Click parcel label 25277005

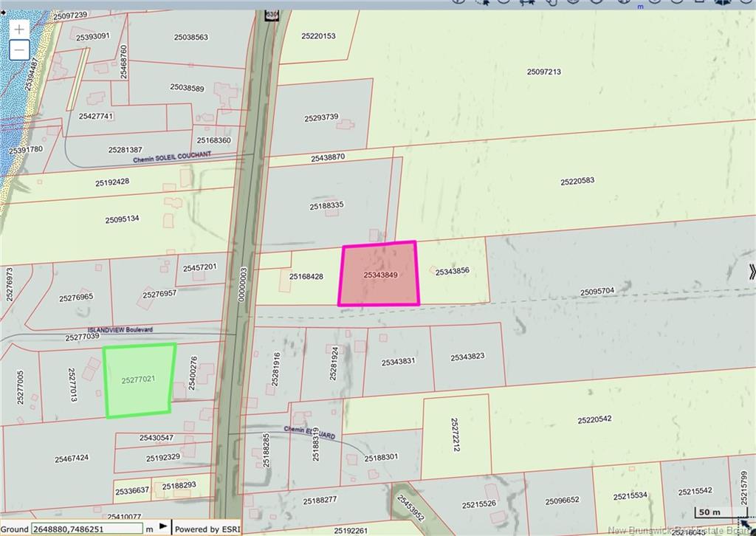20,387
